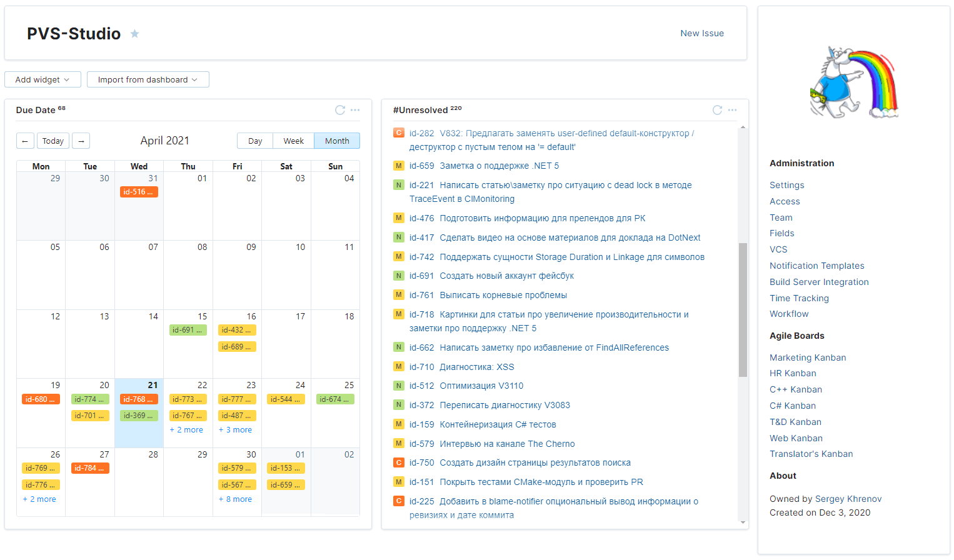Click priority C icon of id-225

tap(398, 501)
